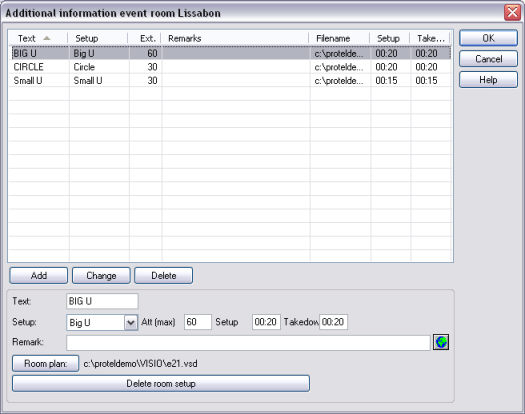The width and height of the screenshot is (525, 414).
Task: Select the CIRCLE row
Action: [x=230, y=67]
